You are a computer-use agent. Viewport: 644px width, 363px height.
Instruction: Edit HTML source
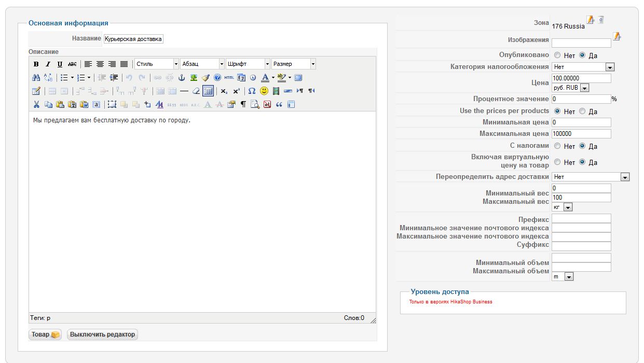[229, 78]
